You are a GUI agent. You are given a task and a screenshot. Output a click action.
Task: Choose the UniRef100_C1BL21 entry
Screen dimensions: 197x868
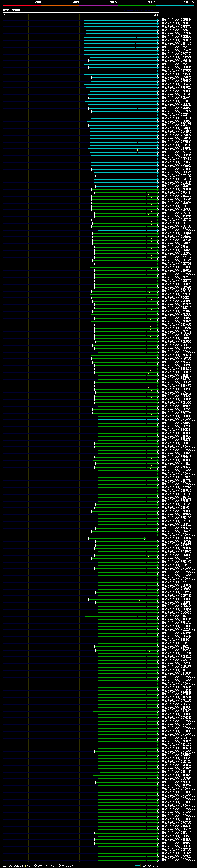[x=177, y=758]
